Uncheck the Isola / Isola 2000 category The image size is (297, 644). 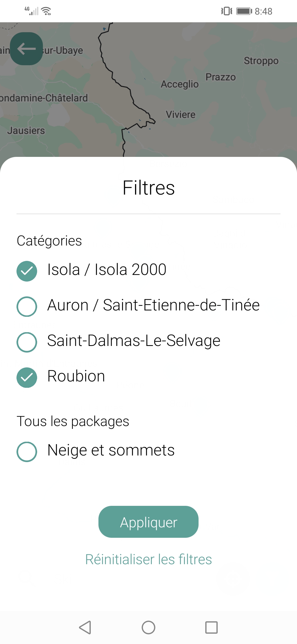[27, 271]
